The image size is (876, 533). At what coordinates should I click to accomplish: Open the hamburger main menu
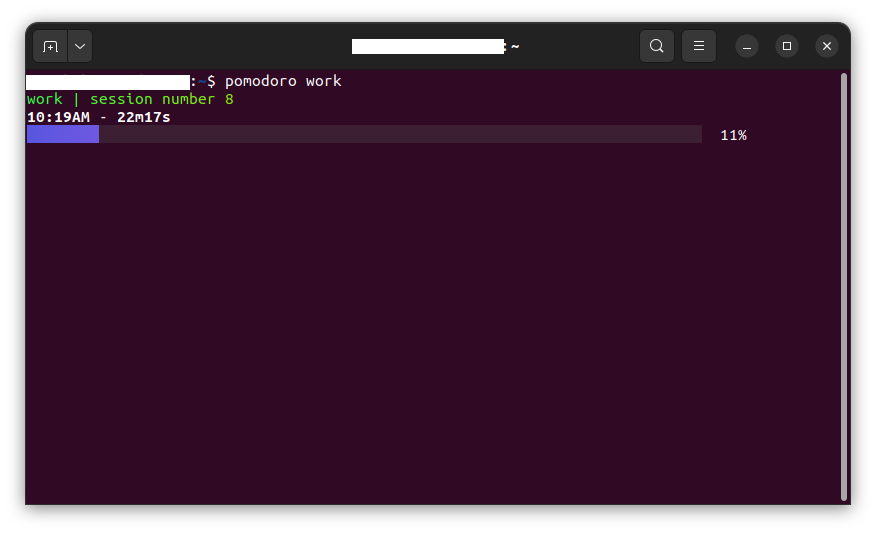pos(698,46)
